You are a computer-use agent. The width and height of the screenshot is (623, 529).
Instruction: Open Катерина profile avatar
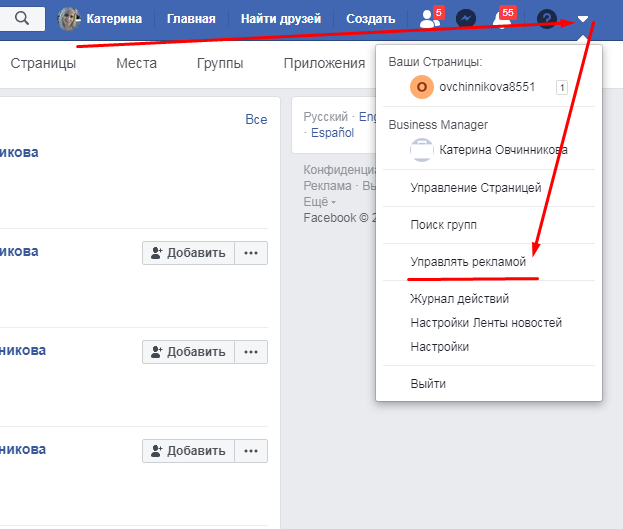(x=69, y=19)
